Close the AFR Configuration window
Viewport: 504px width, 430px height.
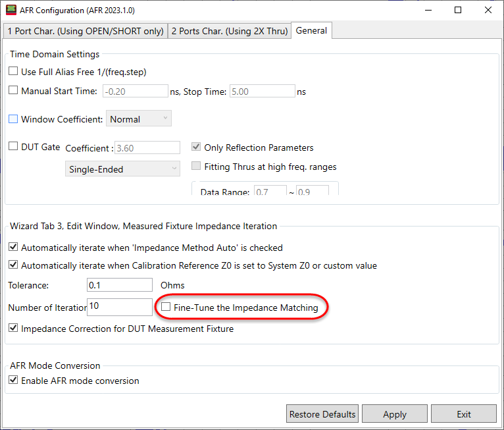click(488, 10)
